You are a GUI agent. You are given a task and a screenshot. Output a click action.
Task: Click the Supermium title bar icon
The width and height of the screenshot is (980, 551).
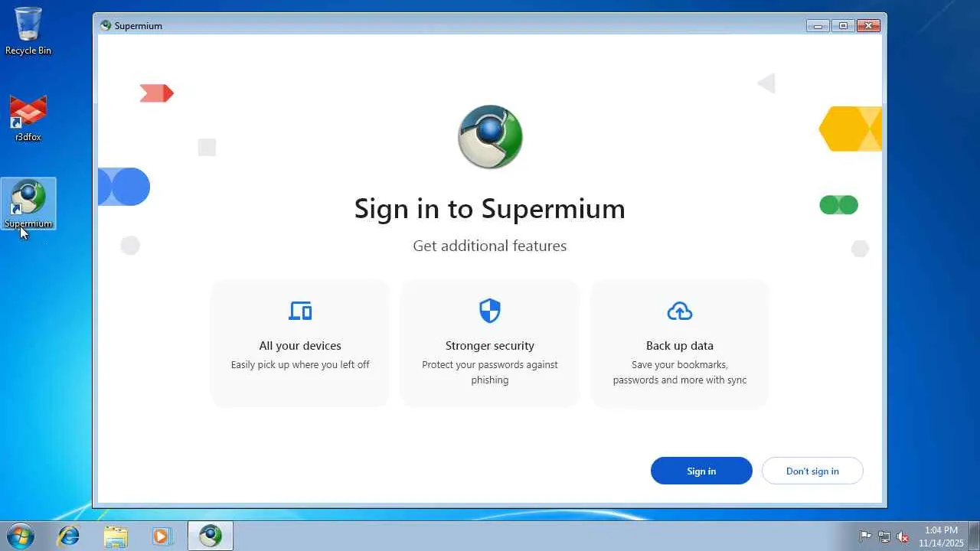106,25
